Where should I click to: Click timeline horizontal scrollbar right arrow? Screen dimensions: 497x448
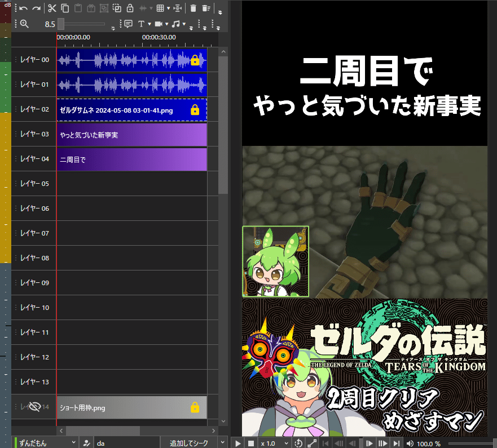[213, 431]
